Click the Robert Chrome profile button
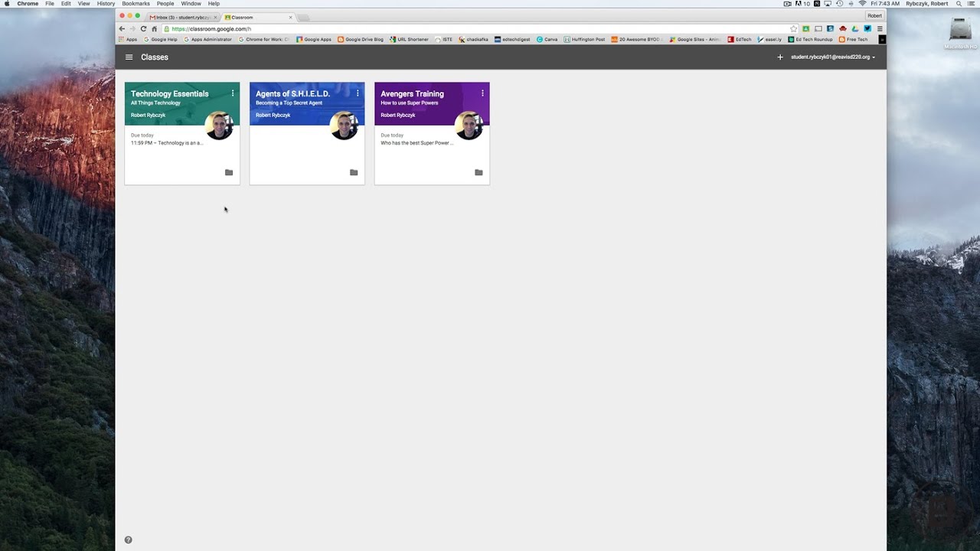Image resolution: width=980 pixels, height=551 pixels. tap(874, 15)
